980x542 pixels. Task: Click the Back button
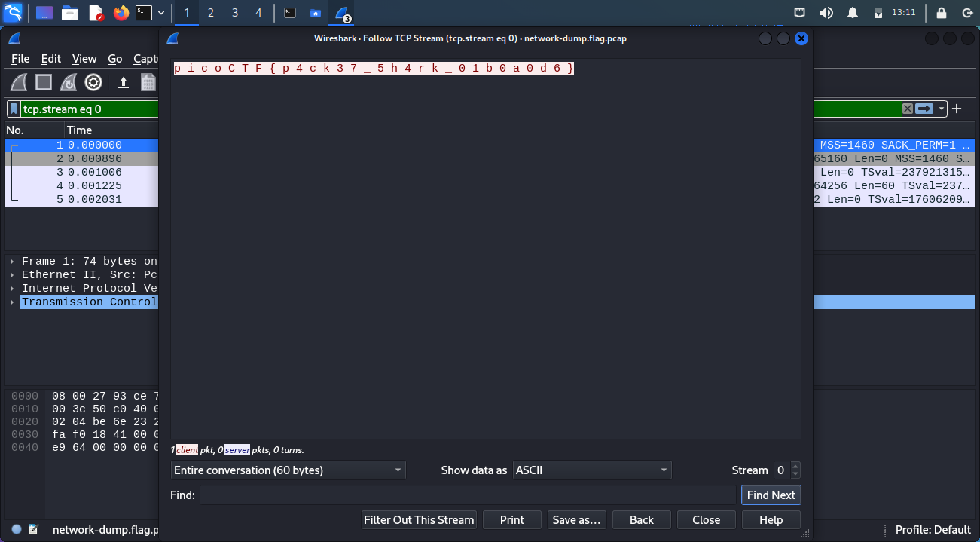coord(642,520)
